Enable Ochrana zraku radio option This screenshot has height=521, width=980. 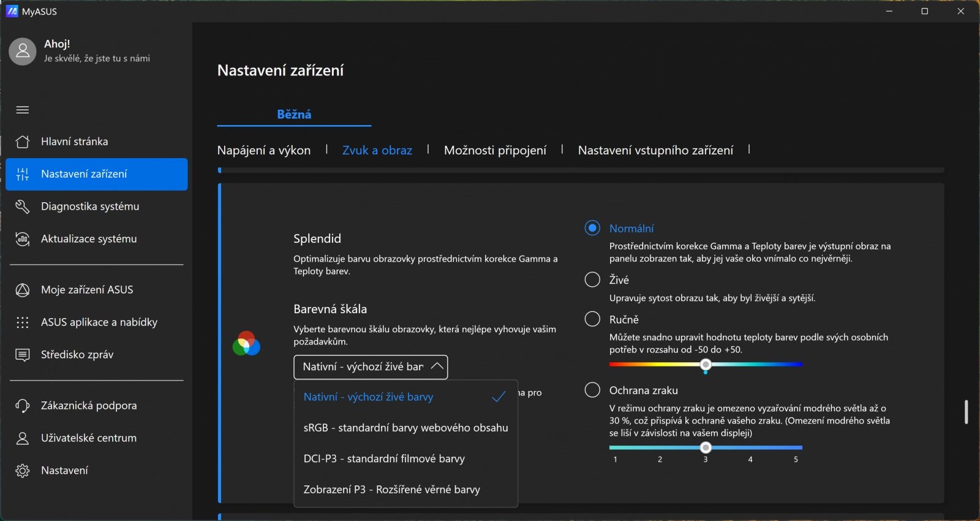click(x=592, y=390)
